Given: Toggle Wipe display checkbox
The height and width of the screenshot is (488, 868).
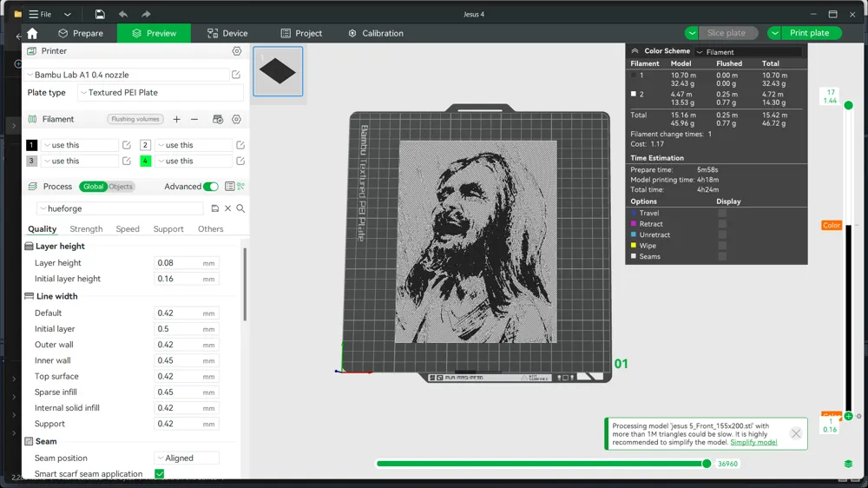Looking at the screenshot, I should tap(722, 246).
